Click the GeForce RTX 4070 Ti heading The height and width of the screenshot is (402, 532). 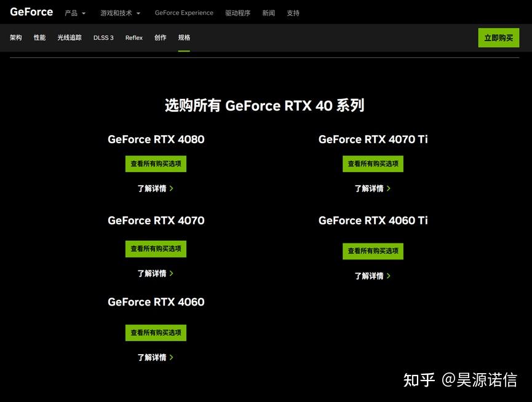(x=373, y=140)
